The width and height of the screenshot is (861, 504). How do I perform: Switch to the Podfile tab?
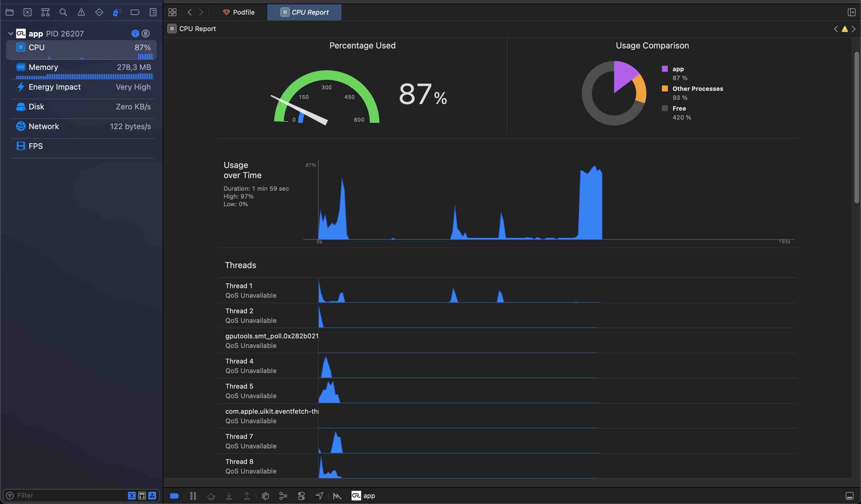point(239,12)
